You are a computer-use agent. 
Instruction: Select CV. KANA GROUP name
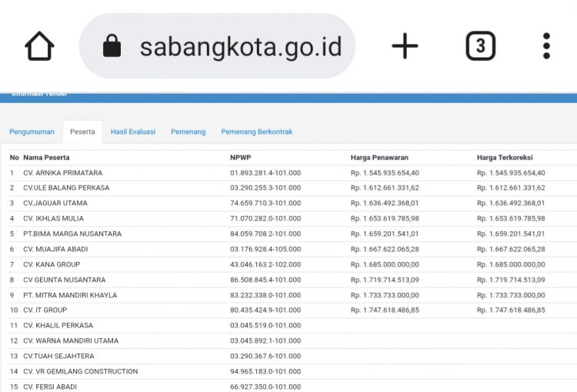coord(52,264)
